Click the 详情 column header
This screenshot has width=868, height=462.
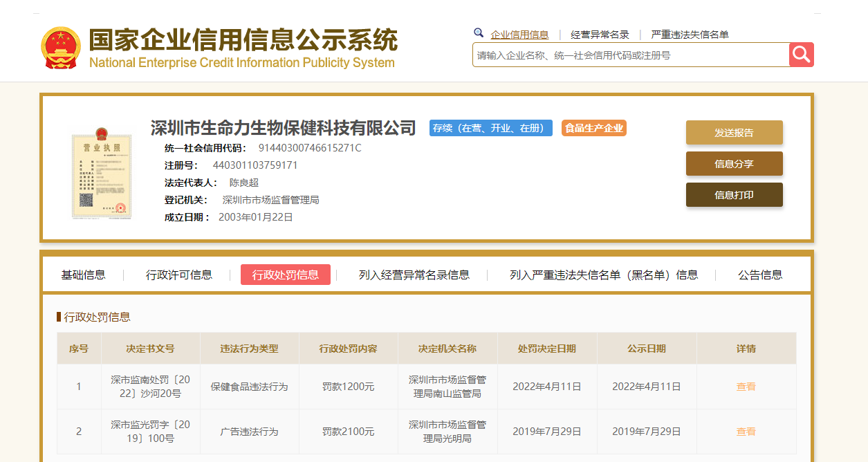click(x=746, y=349)
